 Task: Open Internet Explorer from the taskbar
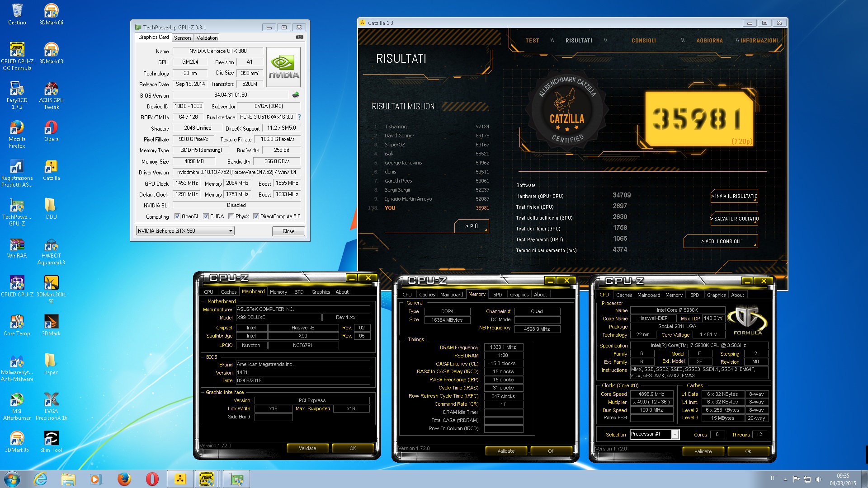point(40,479)
